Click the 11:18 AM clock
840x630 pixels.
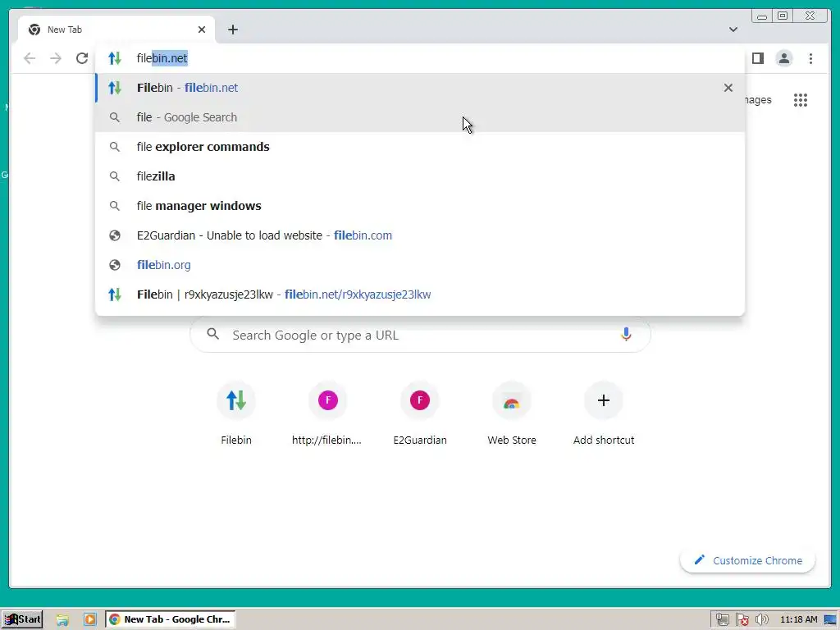pos(799,620)
